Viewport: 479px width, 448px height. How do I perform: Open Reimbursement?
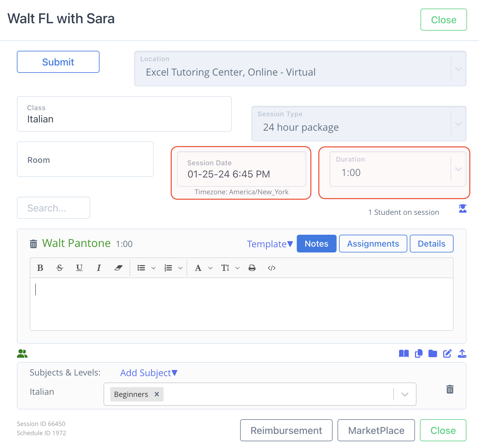286,430
